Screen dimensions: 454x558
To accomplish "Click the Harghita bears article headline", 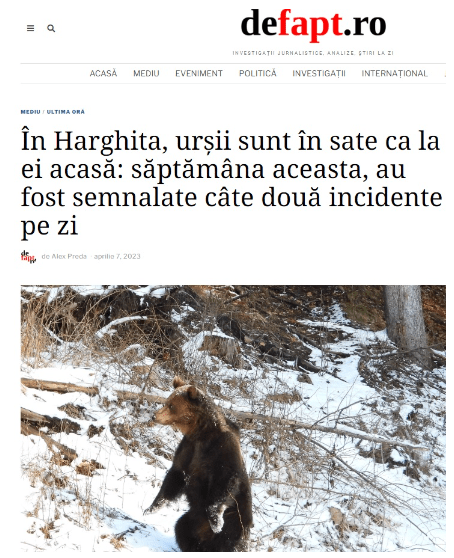I will (231, 183).
